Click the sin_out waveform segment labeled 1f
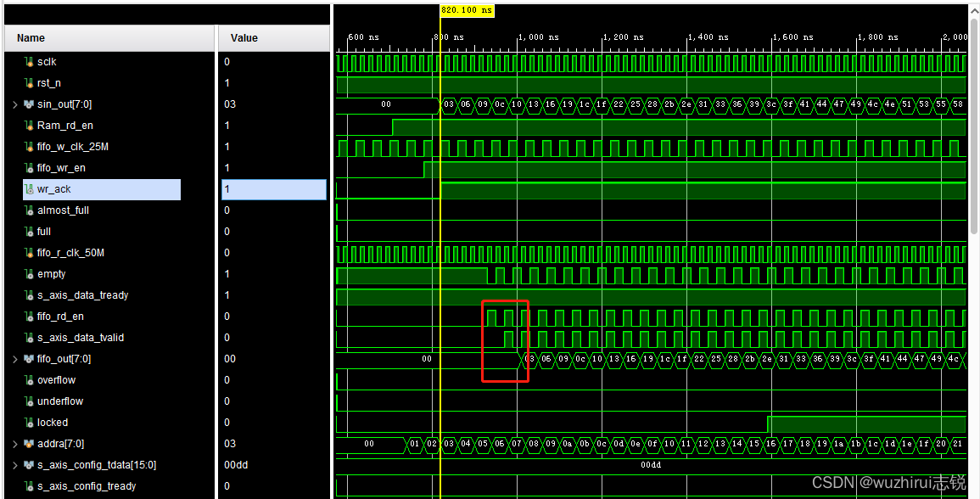This screenshot has height=499, width=980. [602, 104]
